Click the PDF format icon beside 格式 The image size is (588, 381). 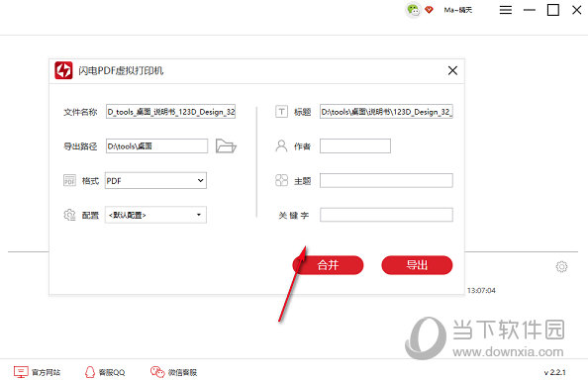point(69,180)
